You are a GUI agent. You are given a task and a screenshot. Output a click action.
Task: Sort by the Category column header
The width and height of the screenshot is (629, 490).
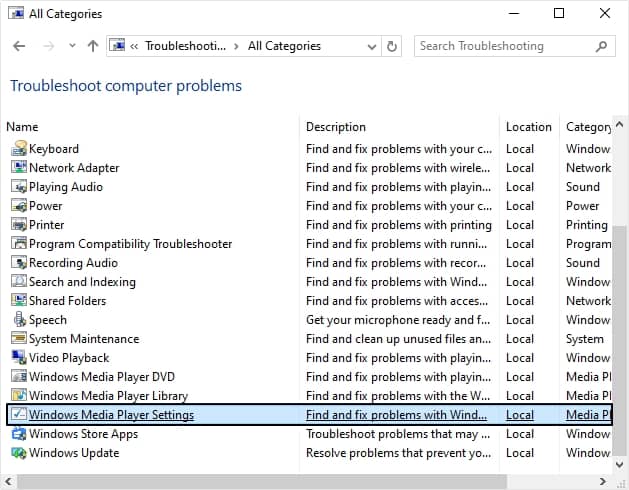pos(586,127)
